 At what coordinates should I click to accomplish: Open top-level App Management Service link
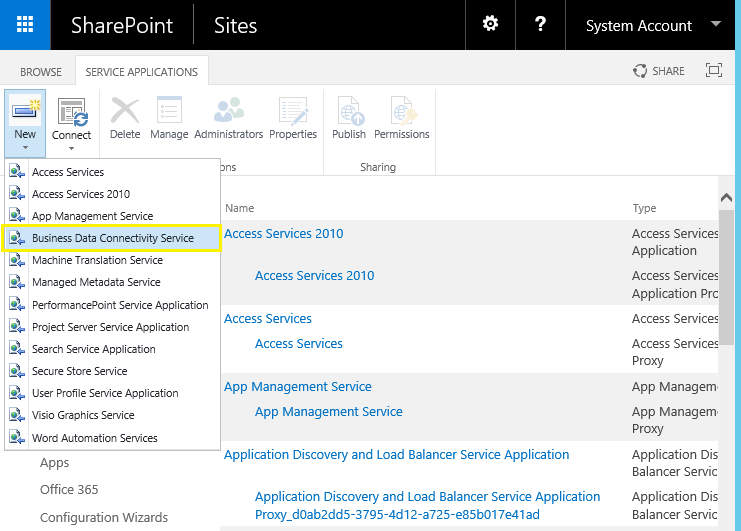click(298, 386)
